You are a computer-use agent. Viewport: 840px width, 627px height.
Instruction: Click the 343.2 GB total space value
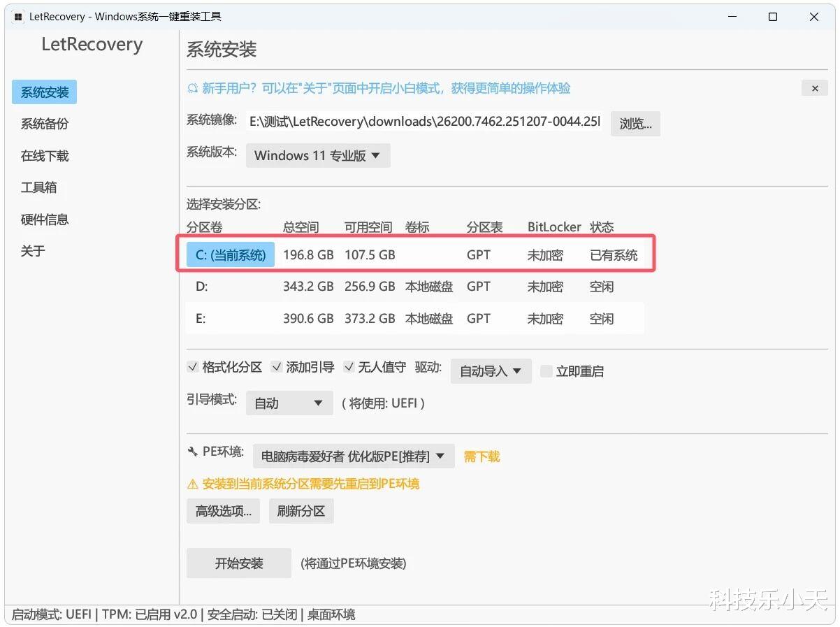[308, 287]
